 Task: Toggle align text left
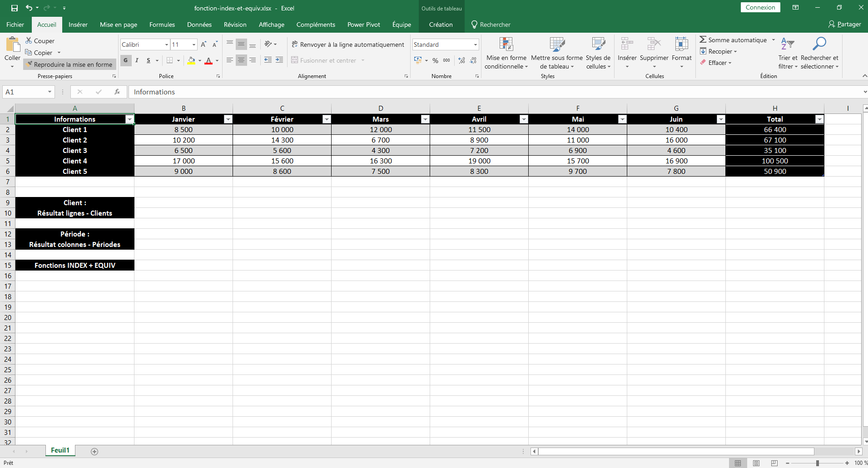point(230,60)
